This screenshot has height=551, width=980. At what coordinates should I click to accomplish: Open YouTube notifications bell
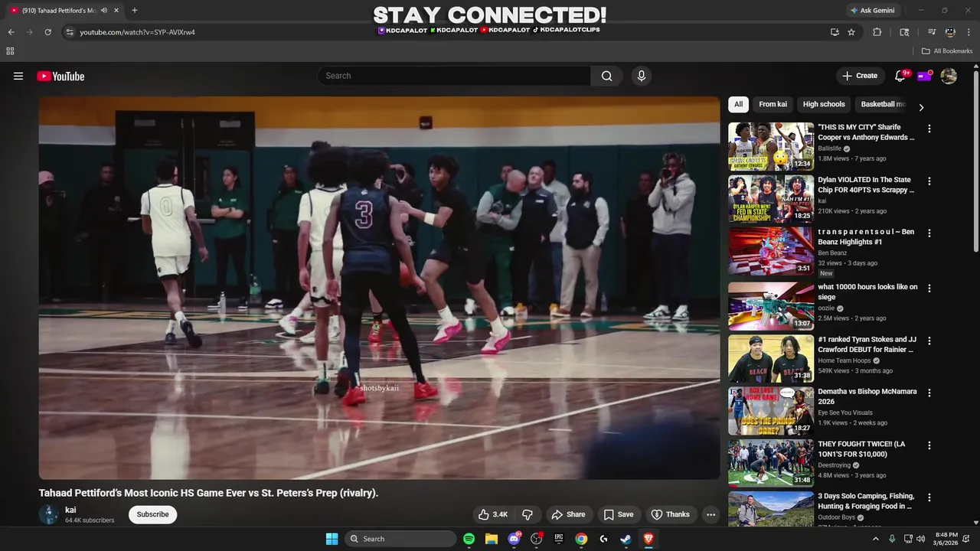click(x=900, y=76)
